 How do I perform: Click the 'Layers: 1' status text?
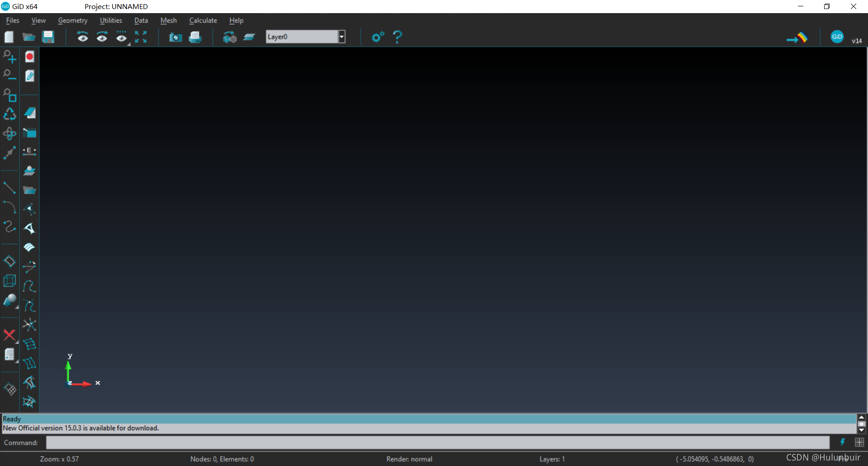[x=552, y=459]
